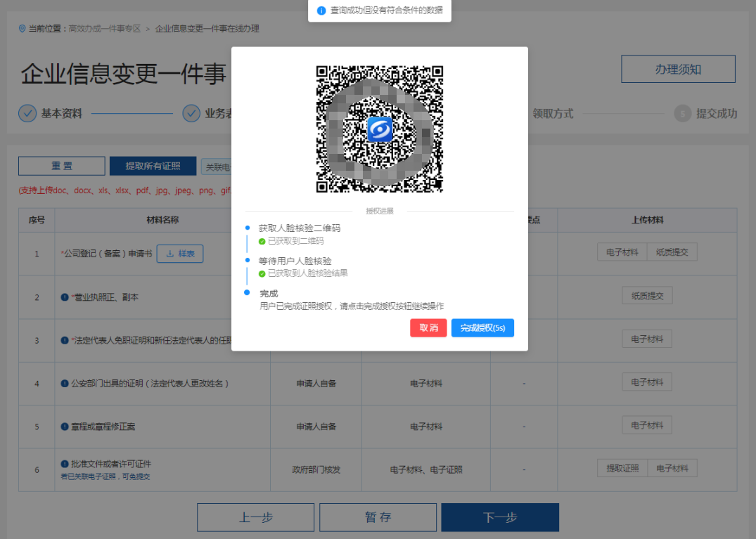Click 申请人自备 cell in row 5
This screenshot has height=539, width=756.
316,427
